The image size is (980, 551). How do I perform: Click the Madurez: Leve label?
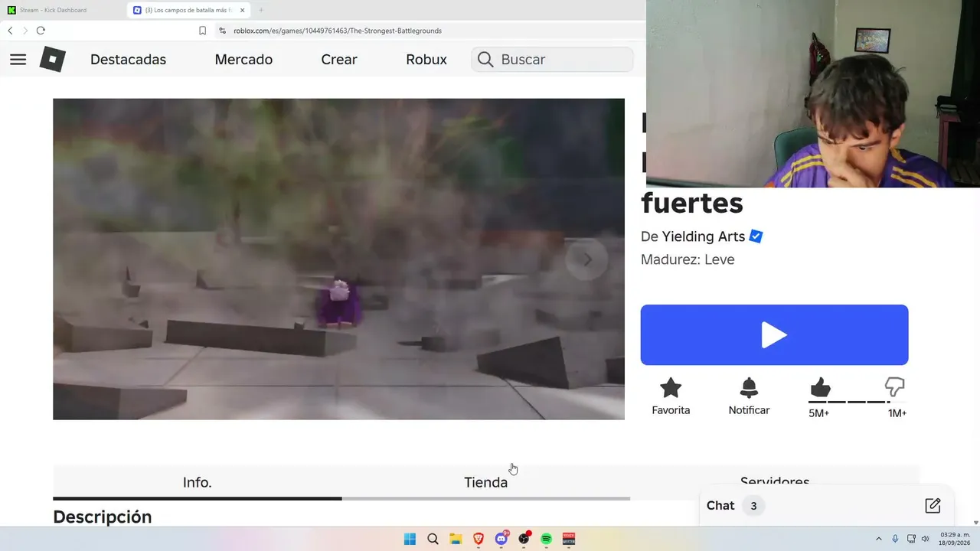[688, 259]
